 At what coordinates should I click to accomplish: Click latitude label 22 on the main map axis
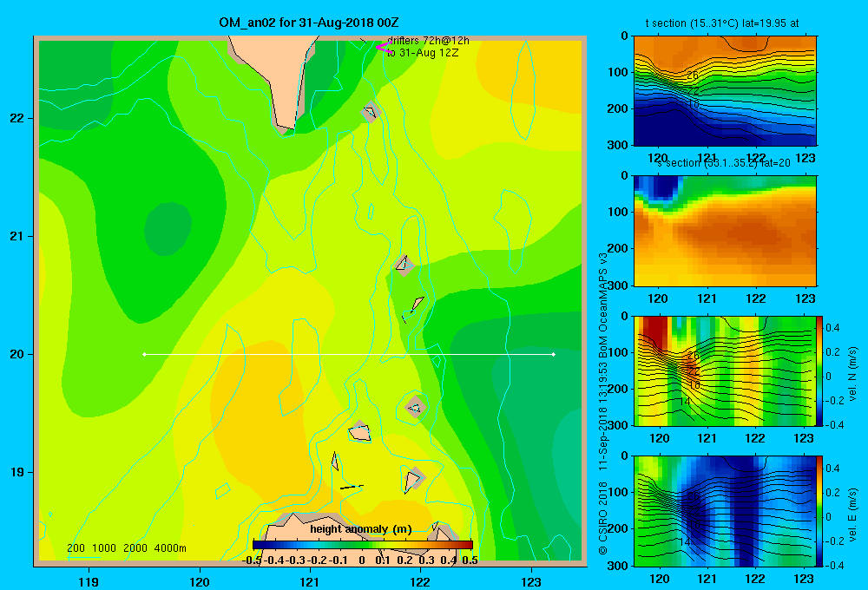(16, 118)
